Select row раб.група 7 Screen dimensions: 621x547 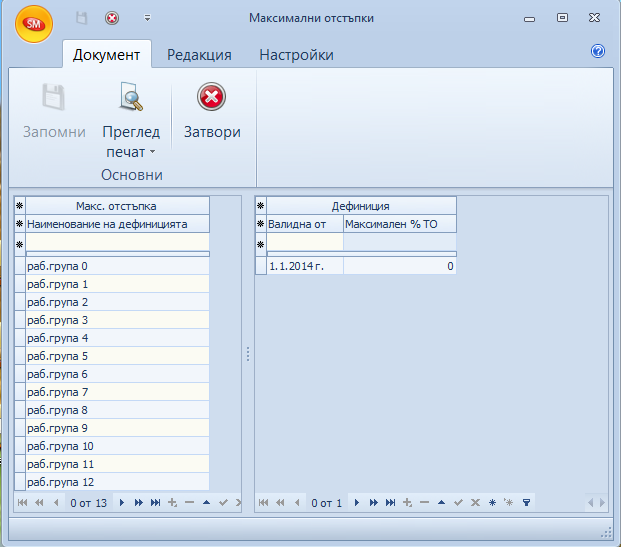(x=118, y=392)
